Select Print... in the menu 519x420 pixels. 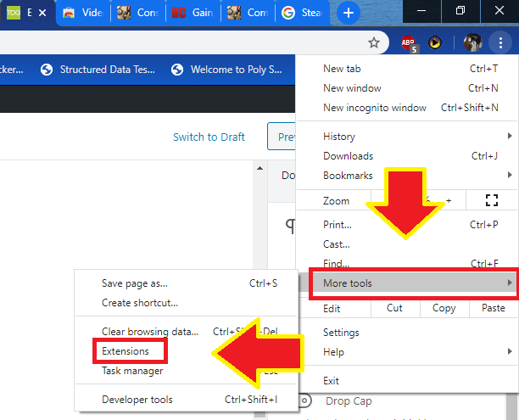(407, 225)
